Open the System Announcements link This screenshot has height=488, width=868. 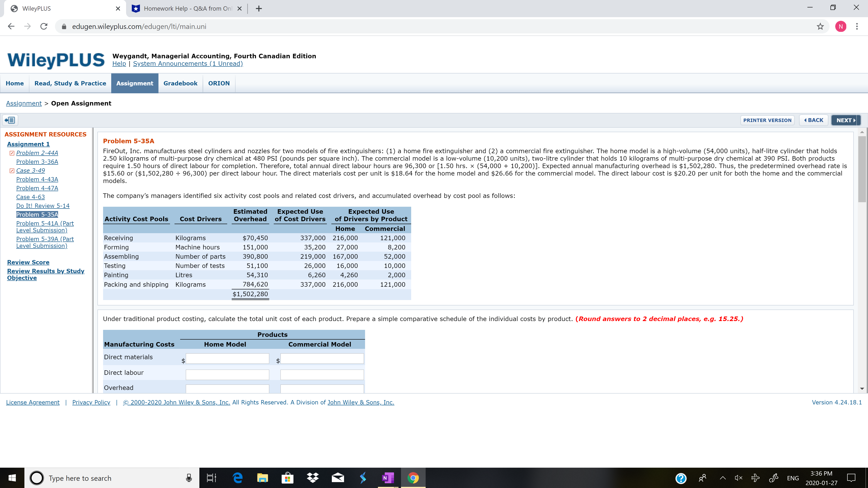tap(188, 64)
